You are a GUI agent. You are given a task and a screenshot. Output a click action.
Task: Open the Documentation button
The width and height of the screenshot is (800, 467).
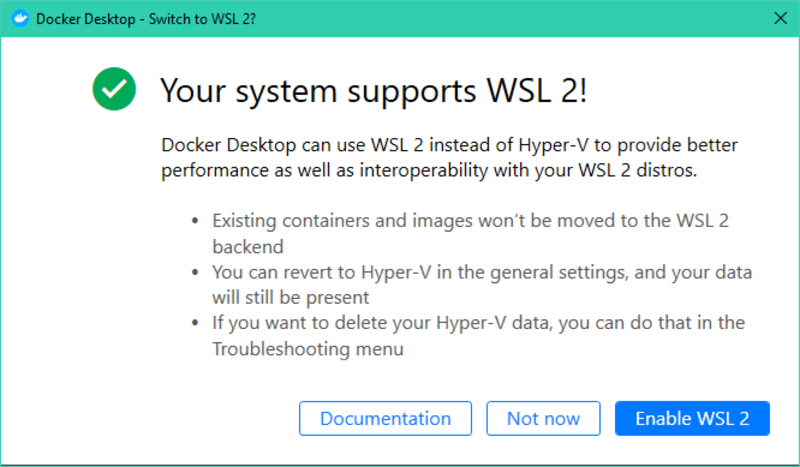click(x=385, y=419)
